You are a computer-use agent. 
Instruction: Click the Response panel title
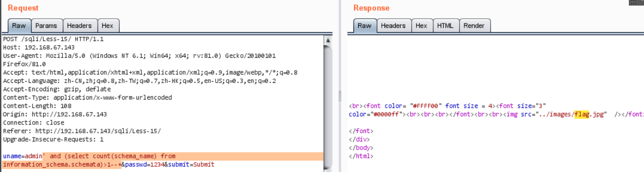[371, 8]
